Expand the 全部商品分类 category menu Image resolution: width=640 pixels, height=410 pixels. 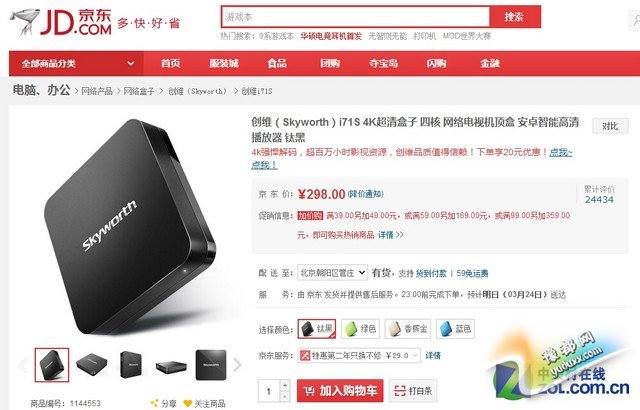pyautogui.click(x=76, y=64)
